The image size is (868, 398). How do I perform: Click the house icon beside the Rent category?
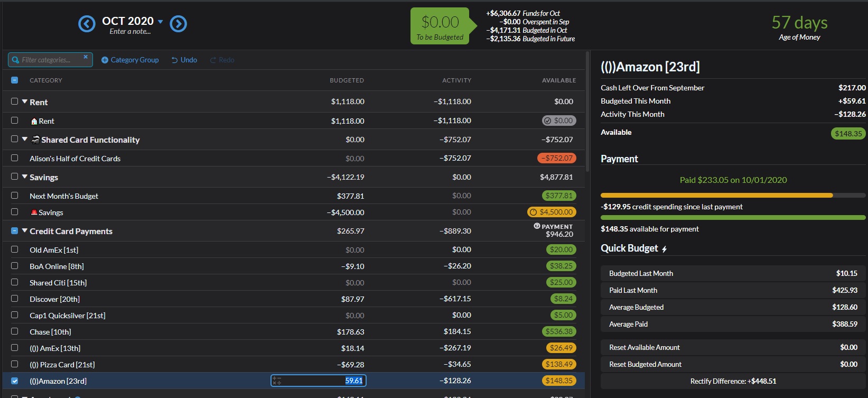(x=34, y=122)
